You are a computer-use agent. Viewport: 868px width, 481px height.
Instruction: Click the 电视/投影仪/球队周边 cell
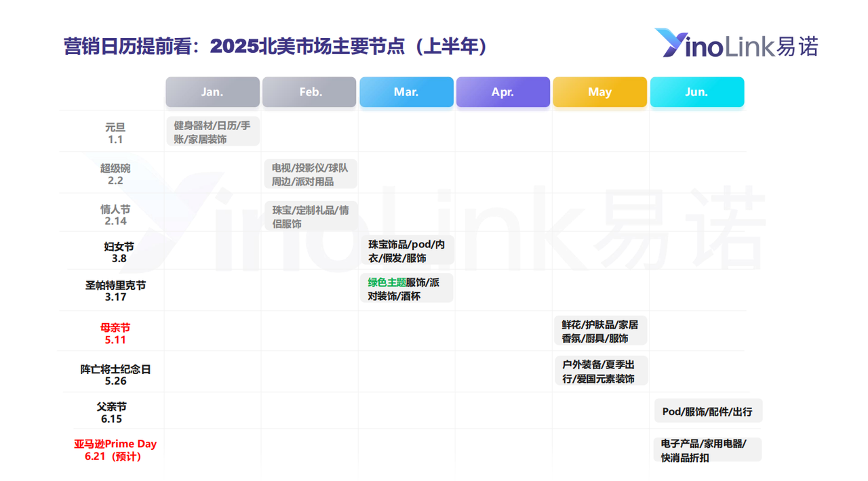pyautogui.click(x=311, y=174)
